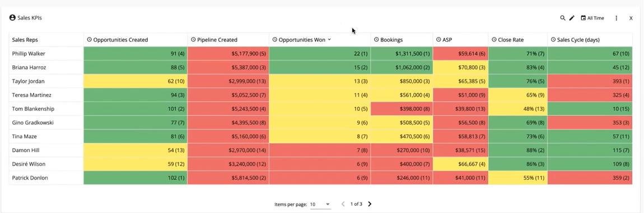The height and width of the screenshot is (213, 644).
Task: Sort by Close Rate header label
Action: pyautogui.click(x=511, y=40)
